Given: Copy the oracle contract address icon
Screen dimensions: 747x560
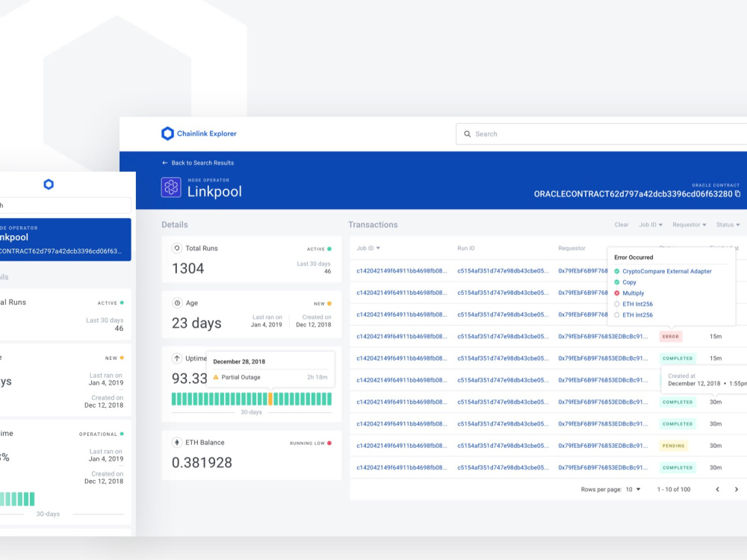Looking at the screenshot, I should coord(737,194).
